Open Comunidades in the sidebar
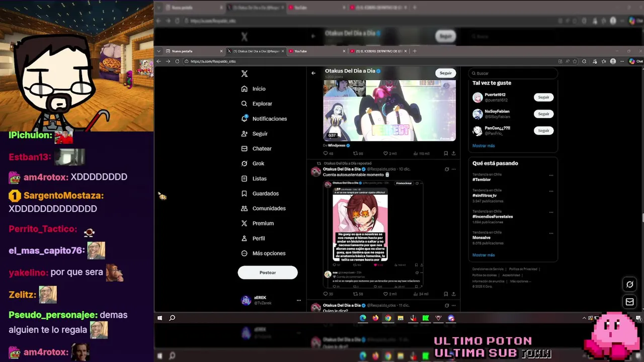Viewport: 644px width, 362px height. pyautogui.click(x=263, y=208)
